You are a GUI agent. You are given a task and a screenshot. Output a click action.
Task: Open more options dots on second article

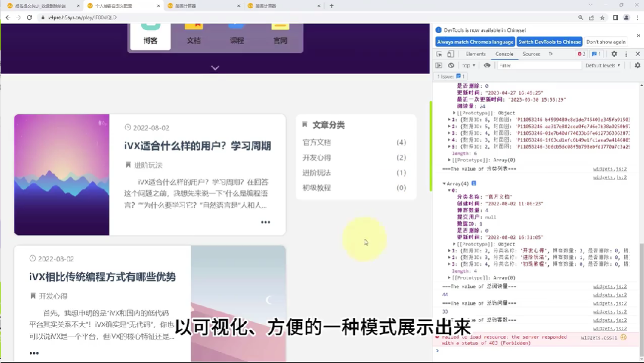tap(34, 353)
